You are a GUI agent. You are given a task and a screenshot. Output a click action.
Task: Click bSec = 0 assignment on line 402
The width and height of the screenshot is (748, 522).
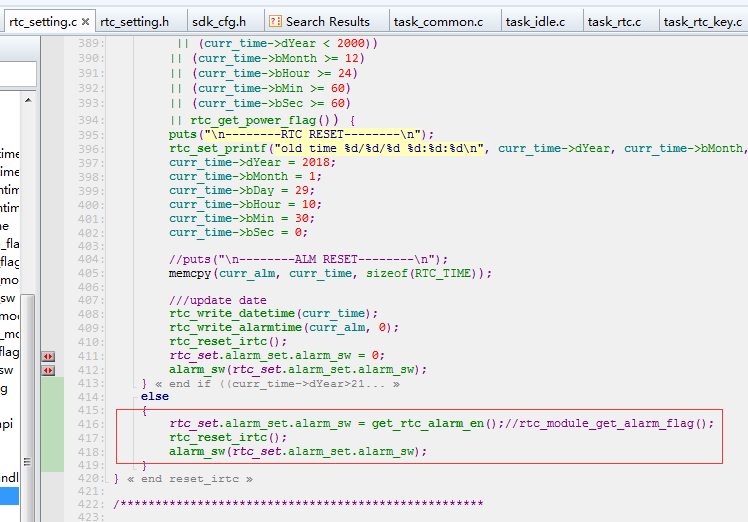[x=239, y=232]
